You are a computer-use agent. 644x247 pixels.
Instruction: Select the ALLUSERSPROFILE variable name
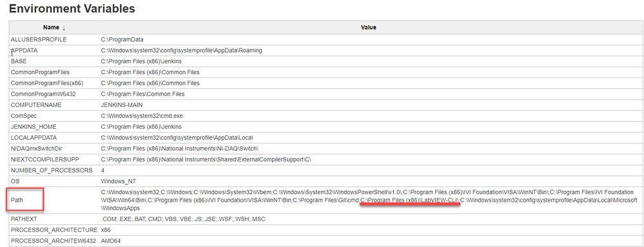[x=39, y=39]
